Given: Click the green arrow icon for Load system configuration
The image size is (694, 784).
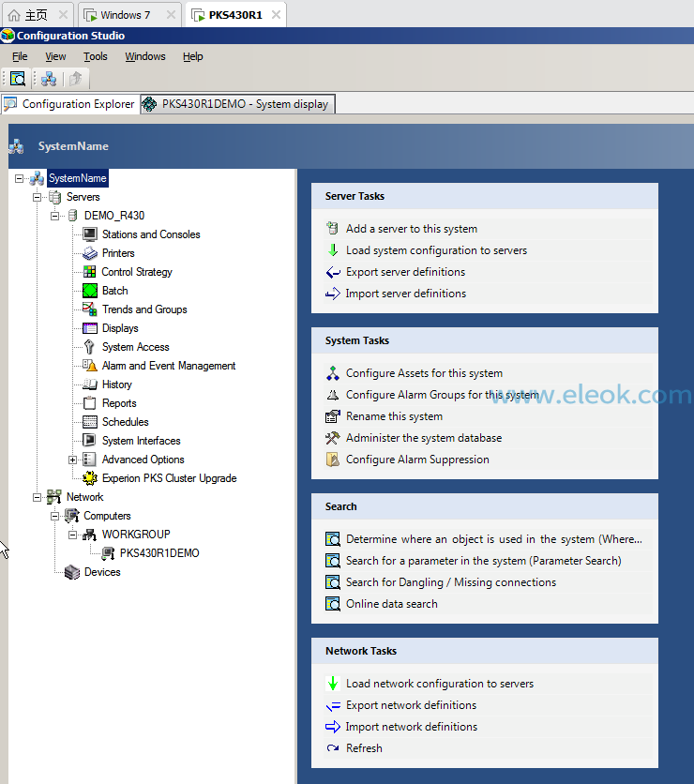Looking at the screenshot, I should pos(333,250).
